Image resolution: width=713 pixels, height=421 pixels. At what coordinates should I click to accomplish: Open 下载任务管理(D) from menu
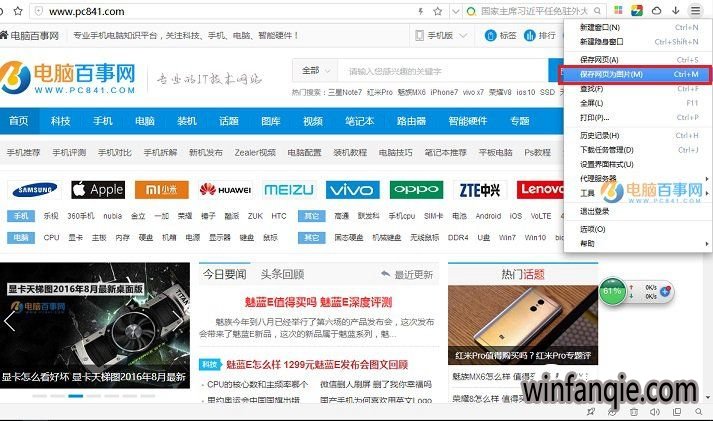tap(637, 150)
